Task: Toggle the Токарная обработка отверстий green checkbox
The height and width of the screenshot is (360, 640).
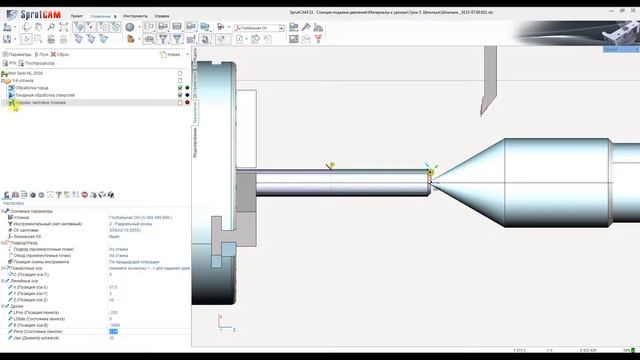Action: point(180,95)
